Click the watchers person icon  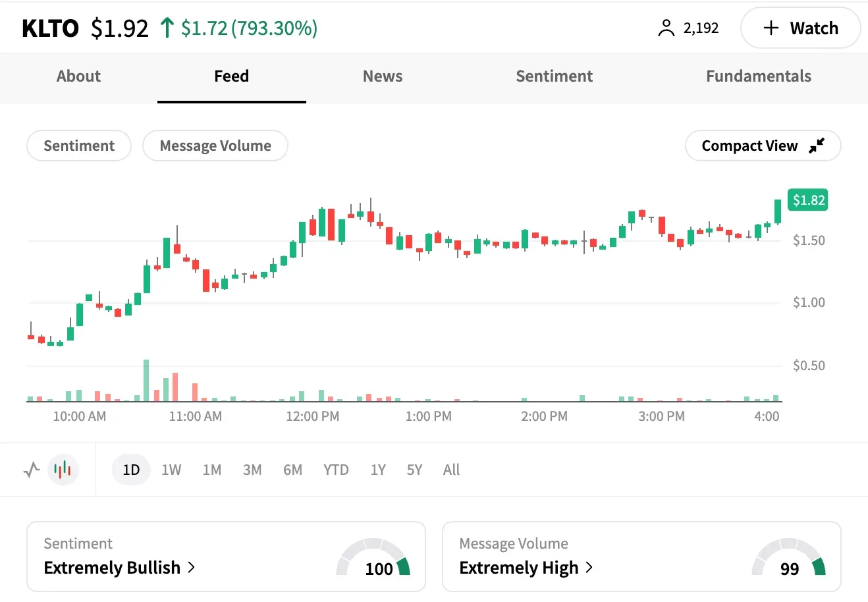click(x=666, y=28)
